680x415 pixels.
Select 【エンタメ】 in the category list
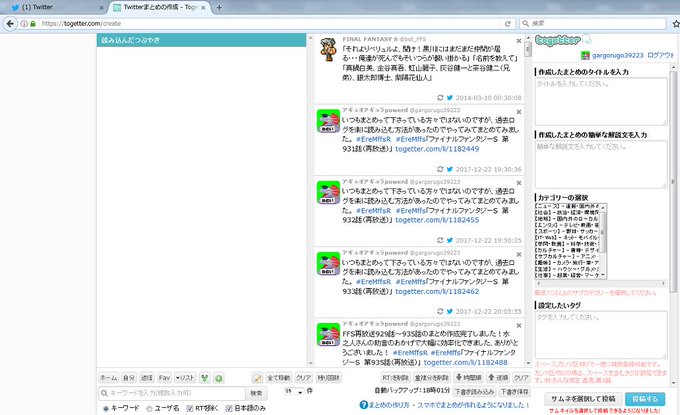(567, 225)
